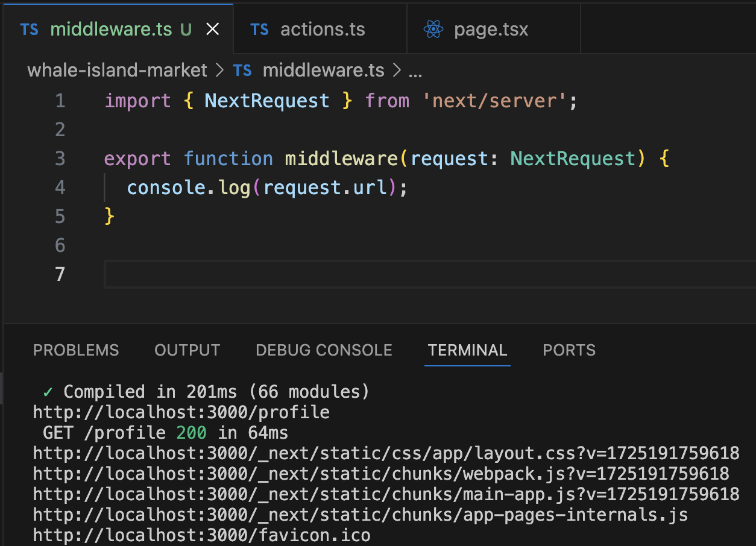Click line number 4 in the editor gutter
Image resolution: width=756 pixels, height=546 pixels.
[59, 187]
